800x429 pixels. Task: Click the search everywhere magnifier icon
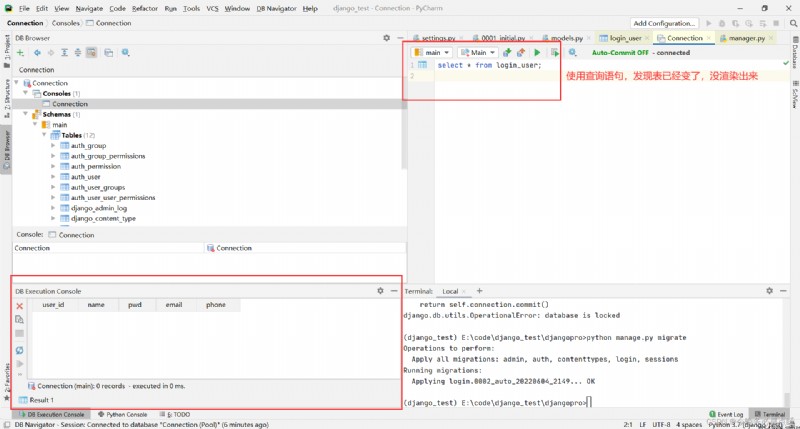(793, 23)
